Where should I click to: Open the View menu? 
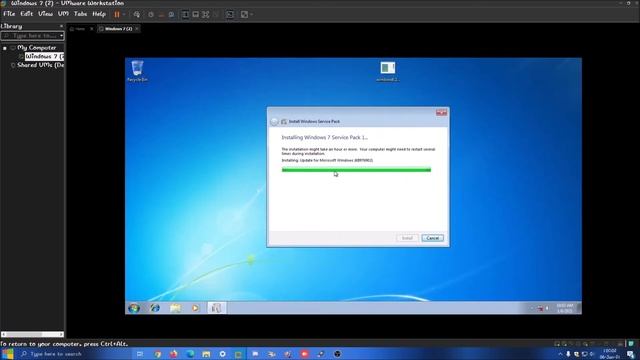click(x=45, y=13)
